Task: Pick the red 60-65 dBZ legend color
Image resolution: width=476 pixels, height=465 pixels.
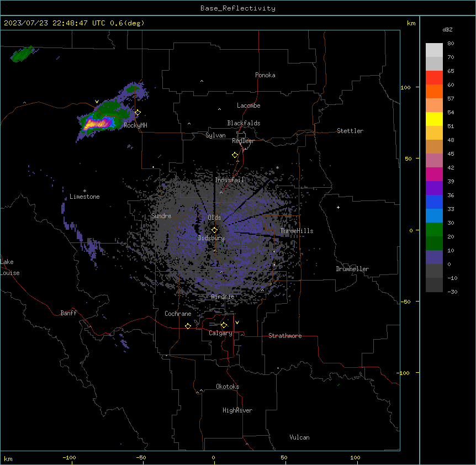Action: point(434,77)
